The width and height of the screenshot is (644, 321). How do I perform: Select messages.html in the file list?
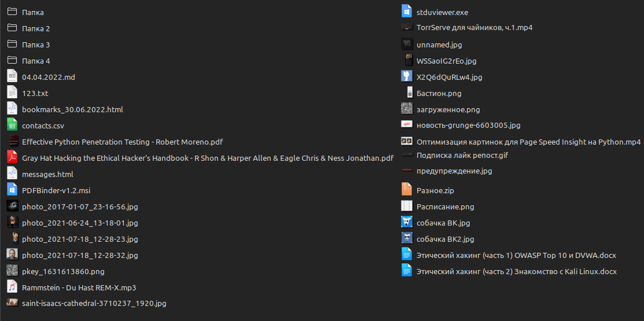47,174
